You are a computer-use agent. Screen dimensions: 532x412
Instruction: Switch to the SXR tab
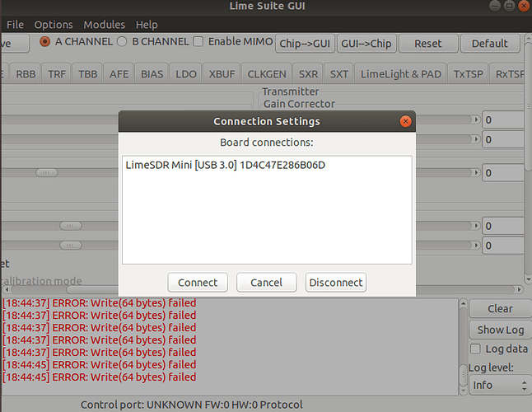(308, 73)
